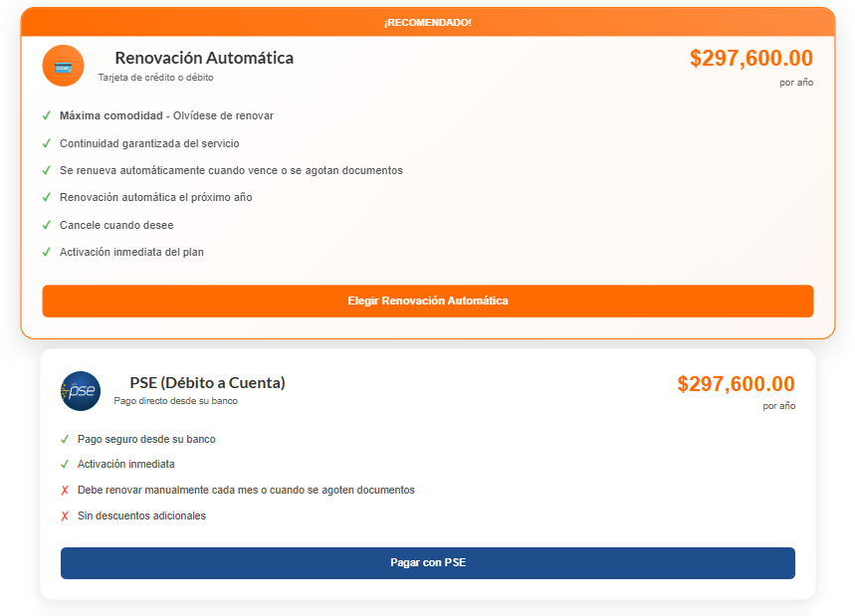Click the checkmark next to Continuidad garantizada

pos(47,143)
